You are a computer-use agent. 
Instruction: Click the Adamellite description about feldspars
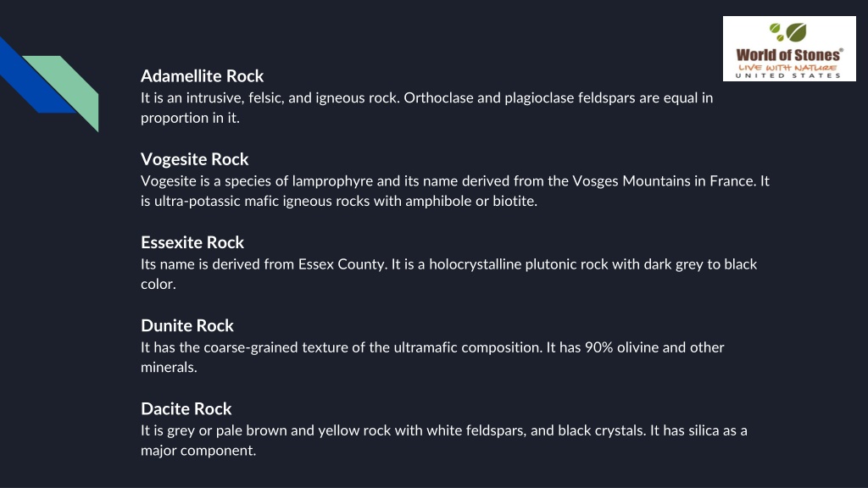(x=427, y=108)
